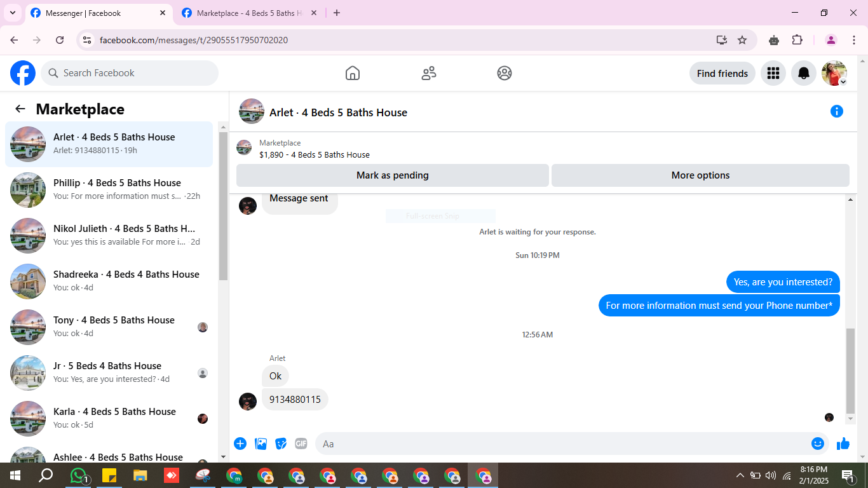Open the Phillip 4 Beds 5 Baths conversation
Viewport: 868px width, 488px height.
[109, 190]
